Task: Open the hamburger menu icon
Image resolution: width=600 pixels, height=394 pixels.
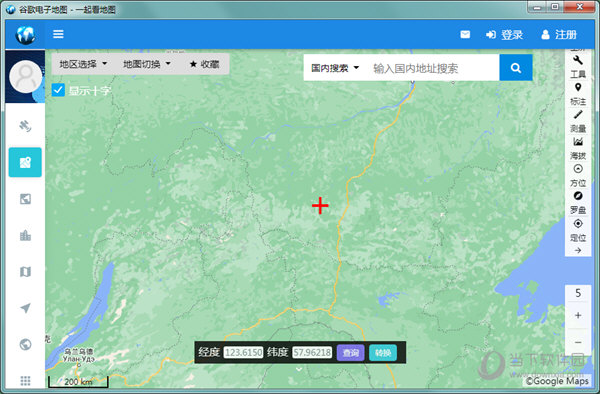Action: click(x=58, y=34)
